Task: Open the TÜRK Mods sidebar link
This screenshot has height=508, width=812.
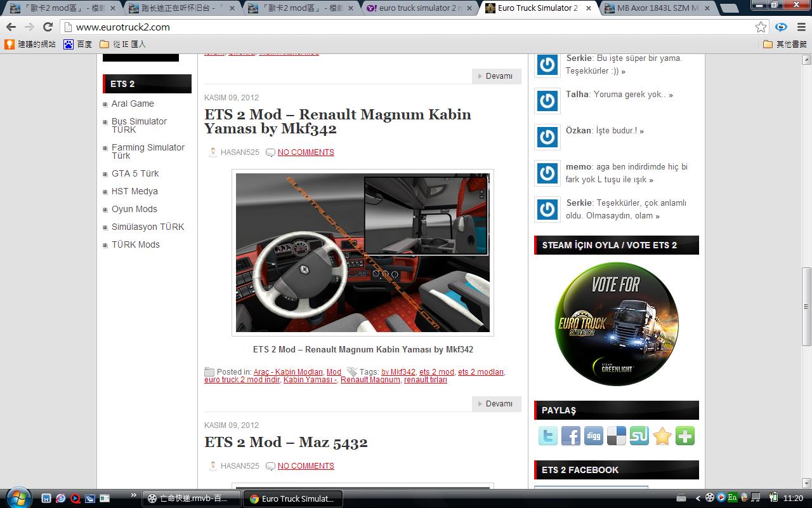Action: [x=135, y=244]
